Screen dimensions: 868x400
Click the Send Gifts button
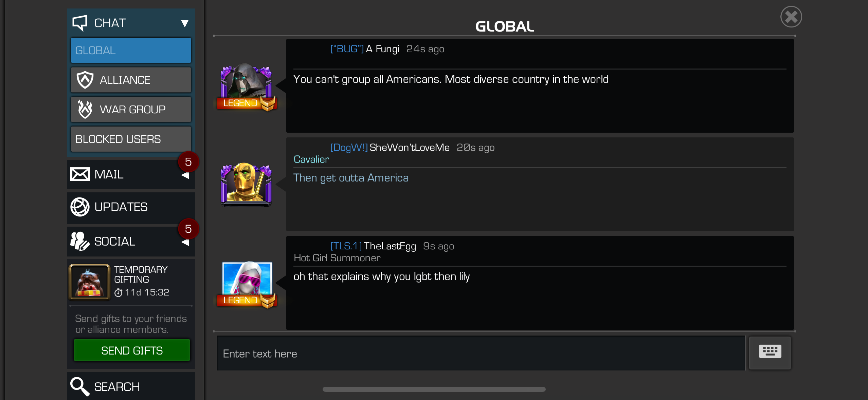[132, 350]
